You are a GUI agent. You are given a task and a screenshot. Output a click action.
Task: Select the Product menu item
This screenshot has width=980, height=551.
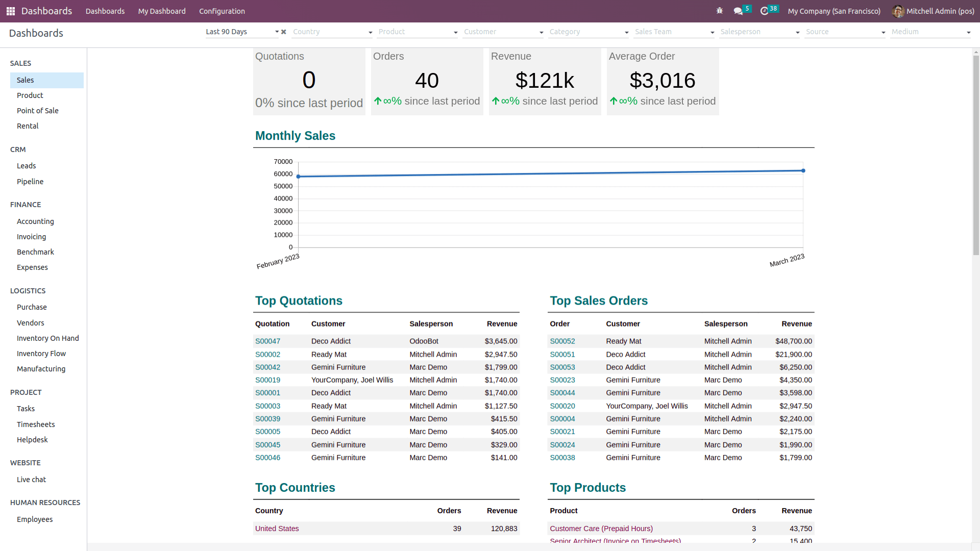pos(30,95)
